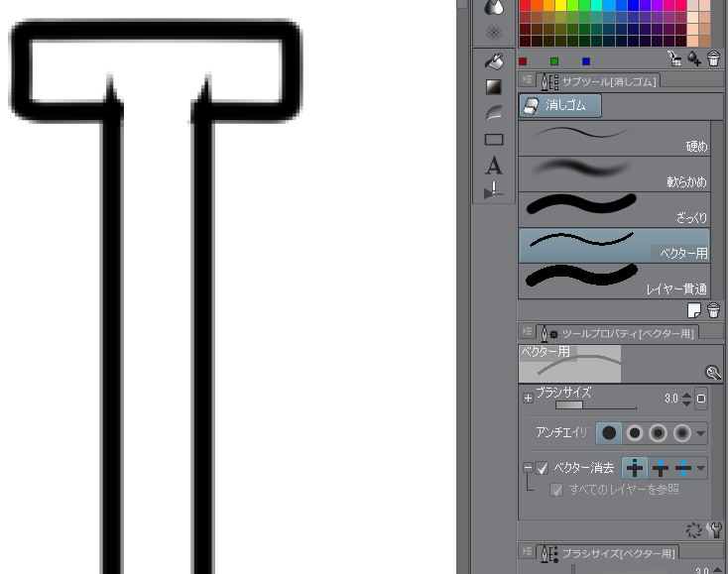
Task: Click the ベクター用 stroke preview thumbnail
Action: coord(569,364)
